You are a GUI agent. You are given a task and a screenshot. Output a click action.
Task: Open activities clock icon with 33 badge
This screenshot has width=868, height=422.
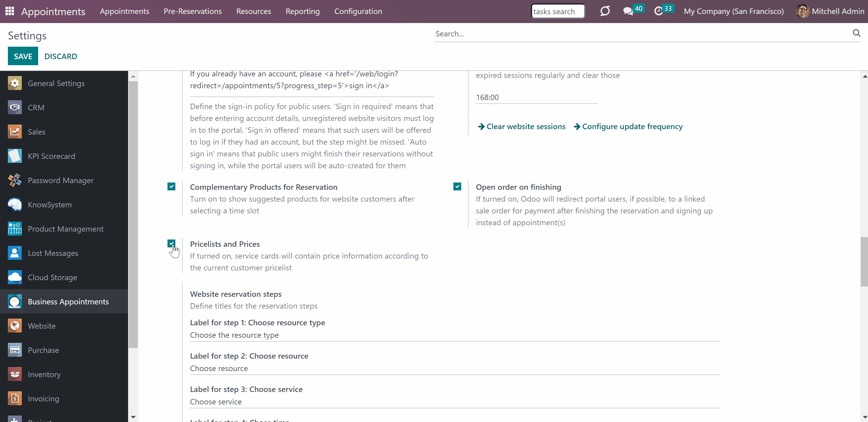[x=658, y=11]
